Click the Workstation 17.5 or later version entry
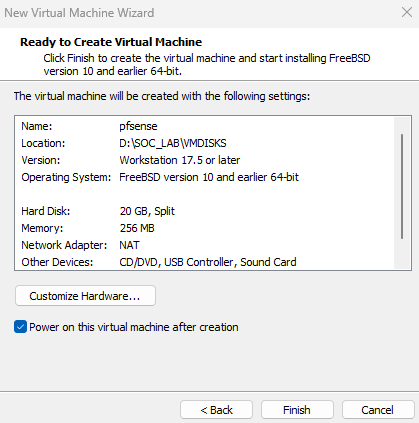 pyautogui.click(x=180, y=160)
